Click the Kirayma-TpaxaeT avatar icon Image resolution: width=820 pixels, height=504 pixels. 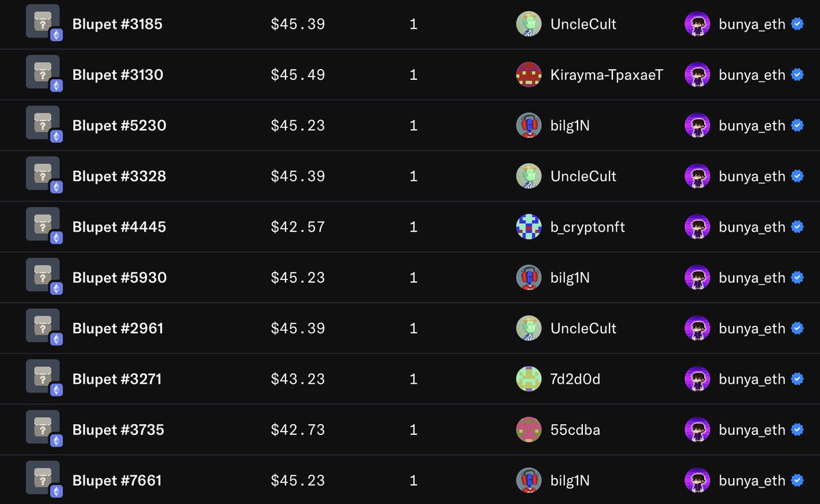click(x=529, y=74)
